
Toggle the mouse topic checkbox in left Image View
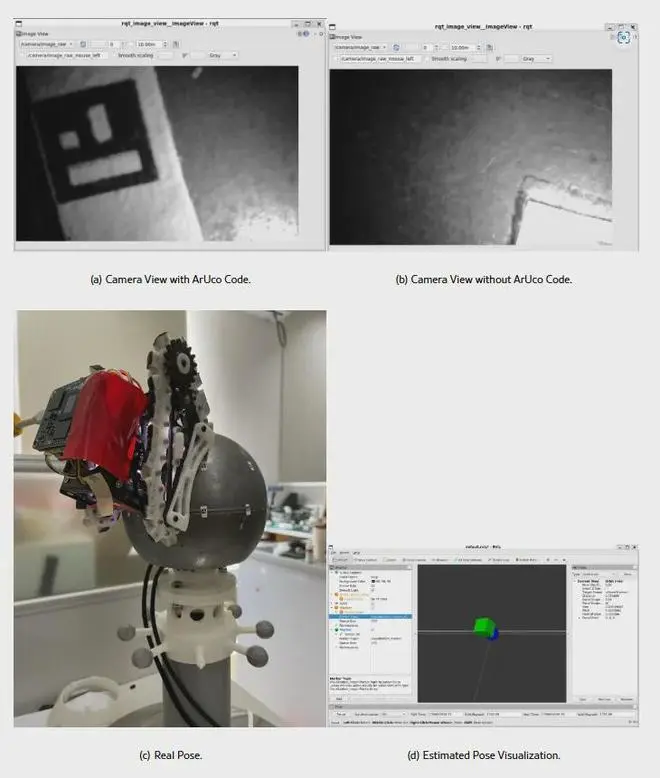(24, 56)
